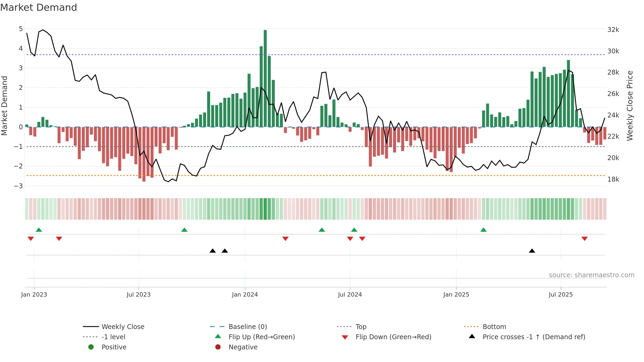This screenshot has width=644, height=362.
Task: Toggle the Positive legend entry
Action: click(107, 347)
